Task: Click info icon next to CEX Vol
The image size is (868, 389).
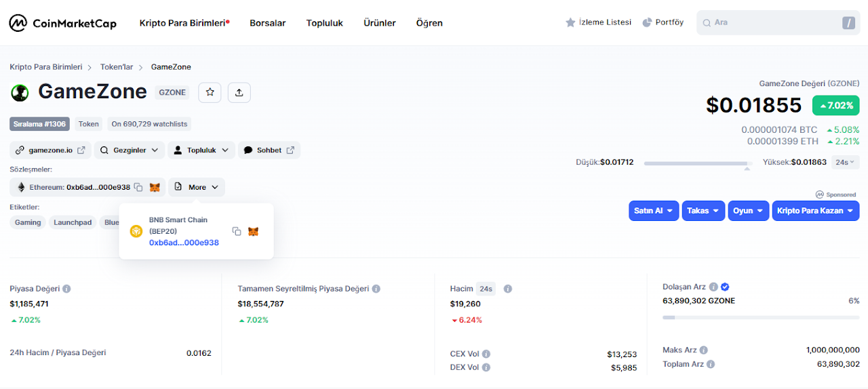Action: [486, 354]
